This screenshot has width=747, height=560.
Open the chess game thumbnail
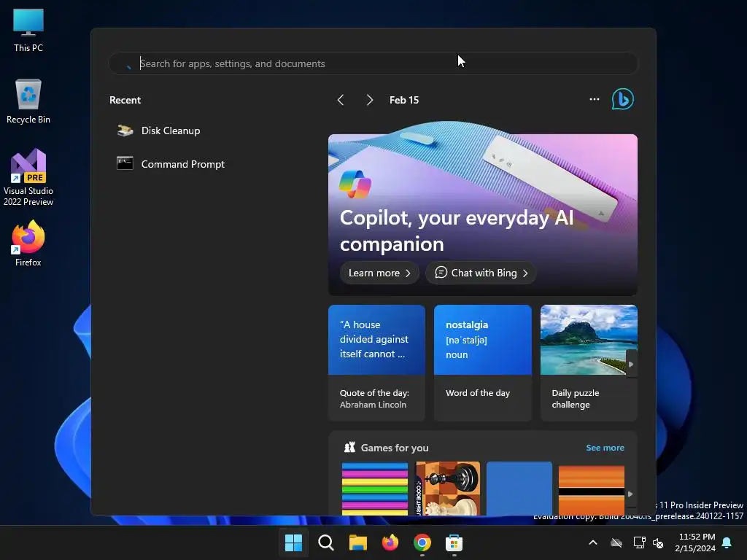(x=447, y=489)
